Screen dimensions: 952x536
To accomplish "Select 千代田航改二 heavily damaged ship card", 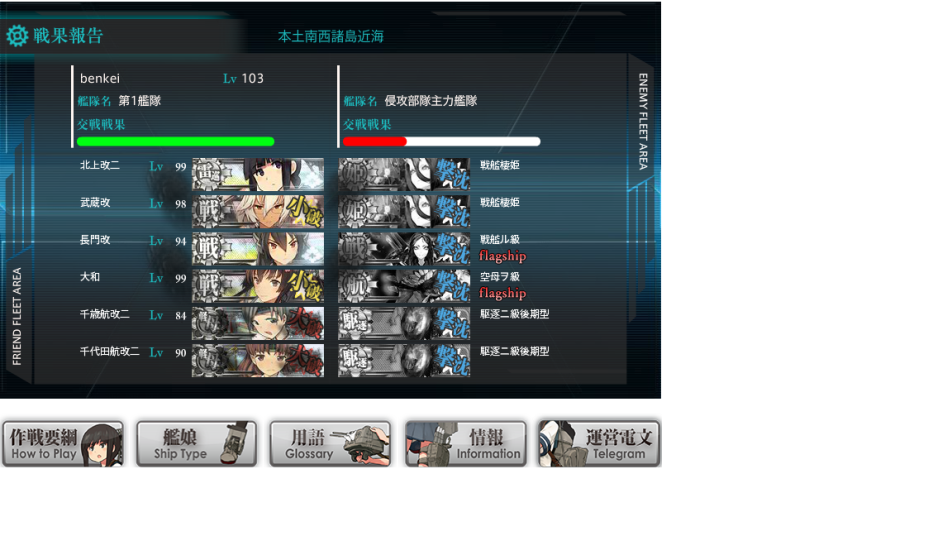I will click(x=258, y=361).
